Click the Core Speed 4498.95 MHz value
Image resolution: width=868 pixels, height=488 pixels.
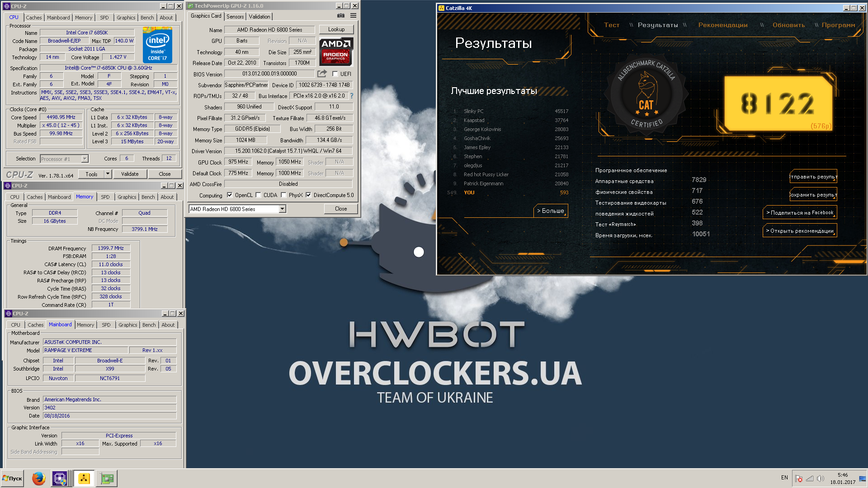click(61, 117)
